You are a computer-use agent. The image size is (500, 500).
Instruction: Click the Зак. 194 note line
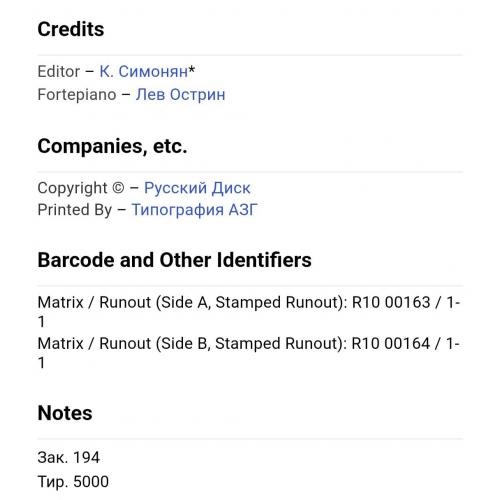pyautogui.click(x=68, y=458)
